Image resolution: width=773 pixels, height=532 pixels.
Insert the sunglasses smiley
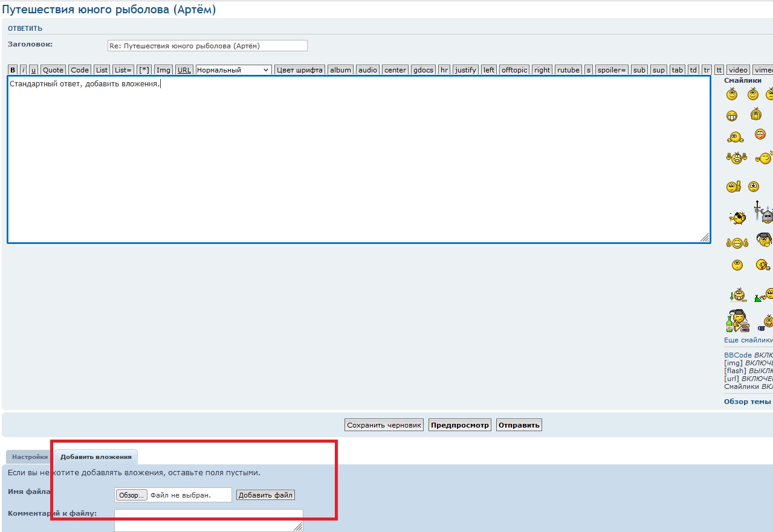coord(737,217)
